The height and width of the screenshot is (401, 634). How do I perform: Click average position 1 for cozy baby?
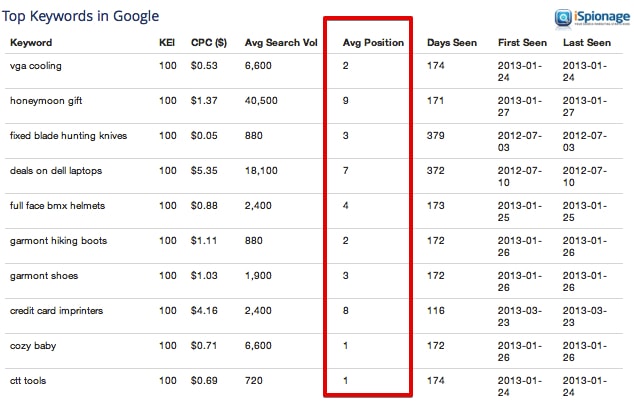pyautogui.click(x=345, y=346)
